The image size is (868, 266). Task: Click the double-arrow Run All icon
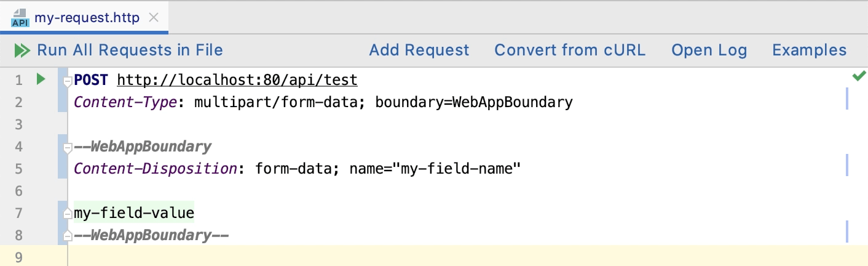click(x=22, y=50)
